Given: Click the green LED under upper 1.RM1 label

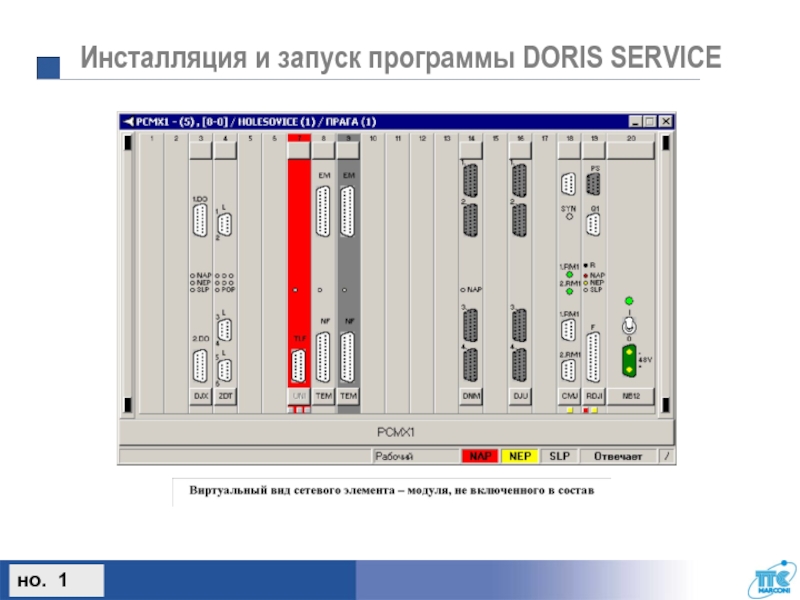Looking at the screenshot, I should coord(569,275).
